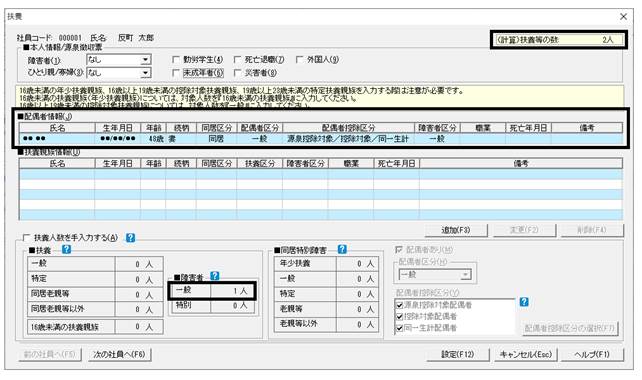Viewport: 642px width, 380px height.
Task: Click help icon beside 配偶者控除区分 list
Action: point(524,302)
